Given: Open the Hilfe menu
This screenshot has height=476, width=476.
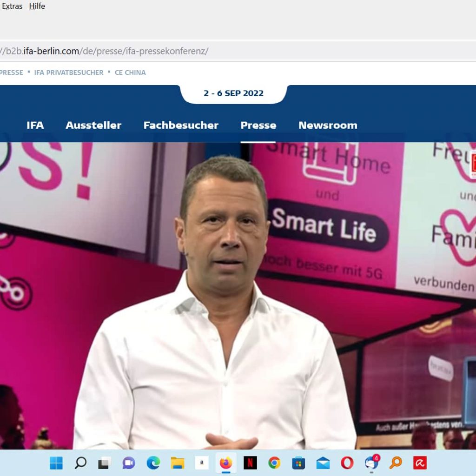Looking at the screenshot, I should 37,7.
